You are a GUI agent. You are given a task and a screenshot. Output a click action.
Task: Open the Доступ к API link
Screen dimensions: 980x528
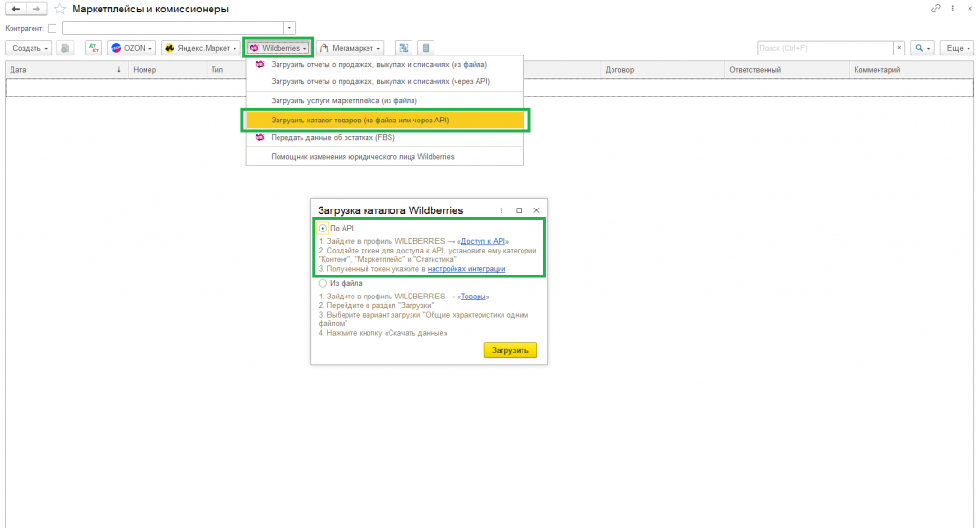[482, 241]
